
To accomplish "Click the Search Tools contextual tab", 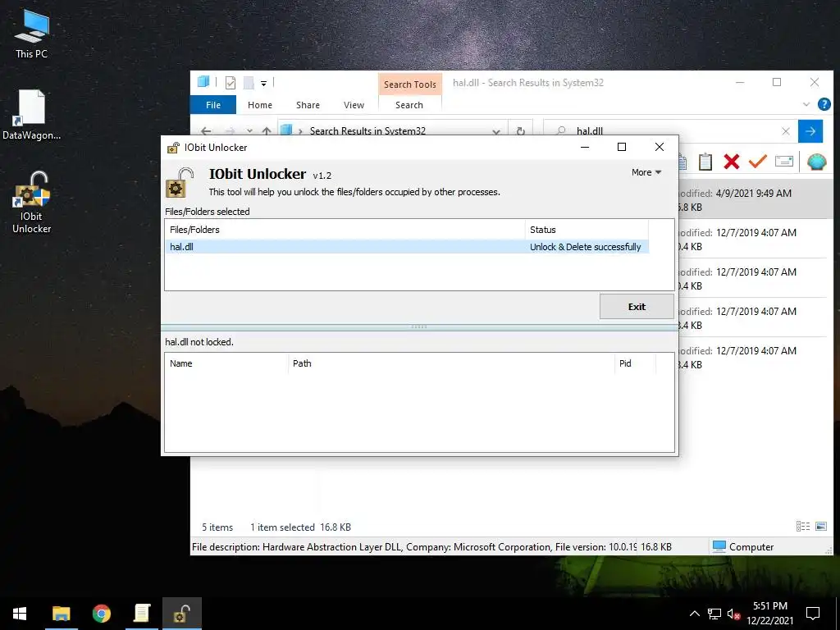I will [x=410, y=84].
